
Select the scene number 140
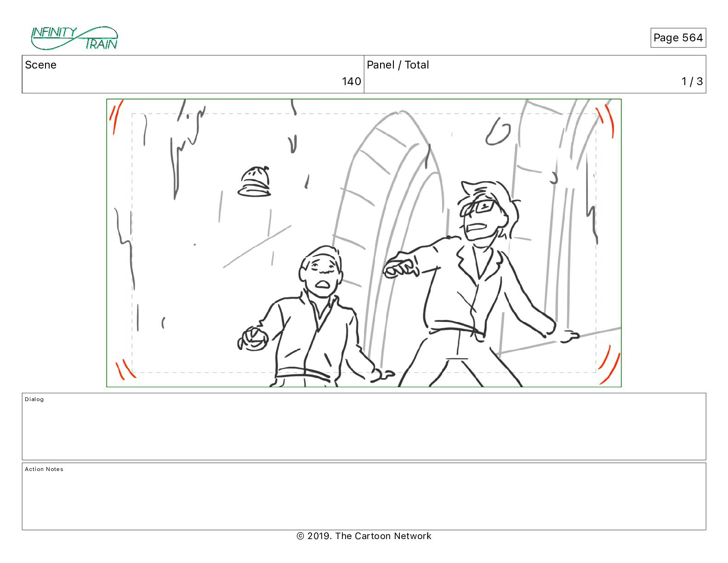[351, 81]
